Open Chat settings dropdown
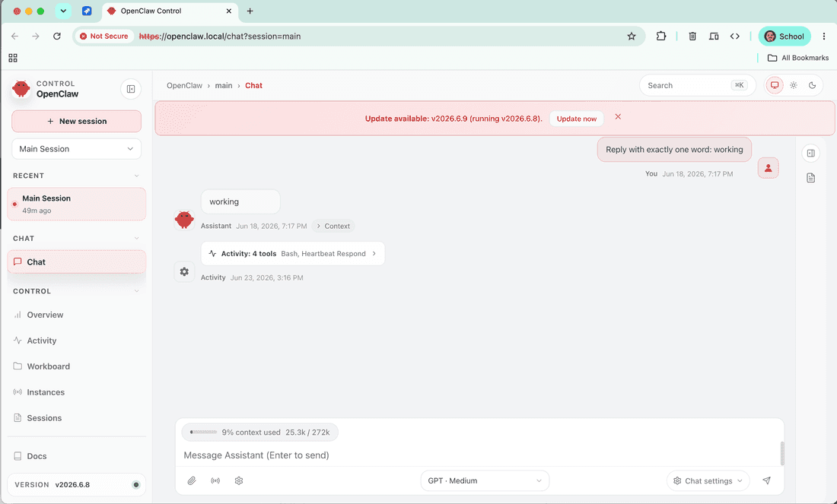The image size is (837, 504). coord(708,480)
